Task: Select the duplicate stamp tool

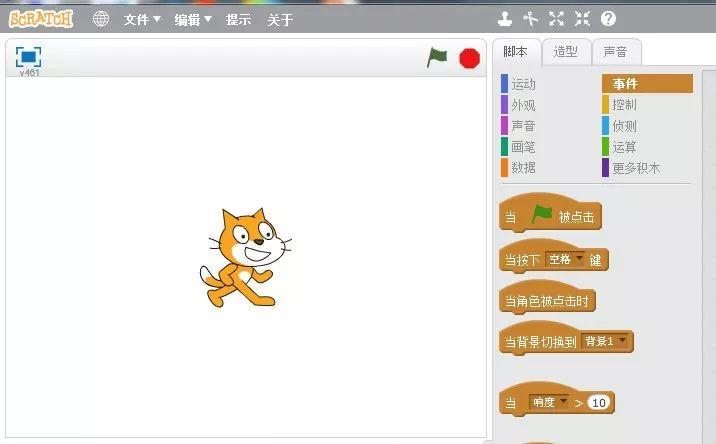Action: (x=505, y=19)
